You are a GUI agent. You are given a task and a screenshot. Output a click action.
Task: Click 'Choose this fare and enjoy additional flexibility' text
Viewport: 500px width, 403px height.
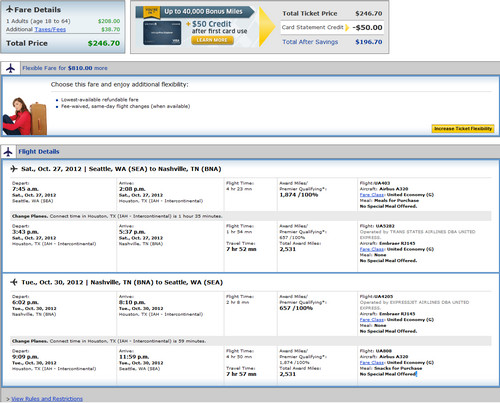tap(119, 84)
